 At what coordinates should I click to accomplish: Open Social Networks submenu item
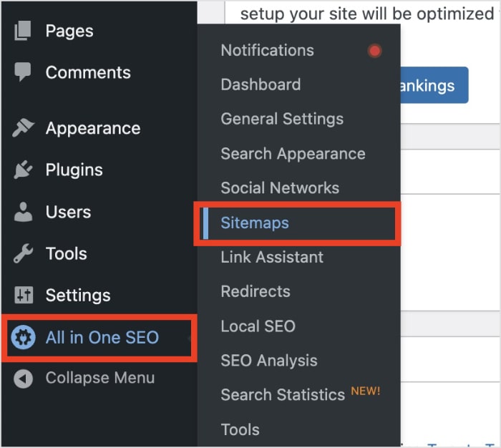280,188
